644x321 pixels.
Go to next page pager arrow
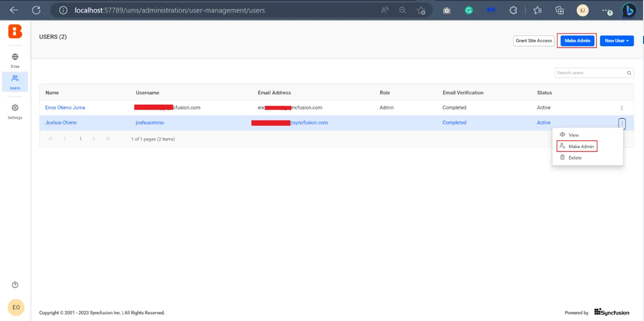pos(94,139)
